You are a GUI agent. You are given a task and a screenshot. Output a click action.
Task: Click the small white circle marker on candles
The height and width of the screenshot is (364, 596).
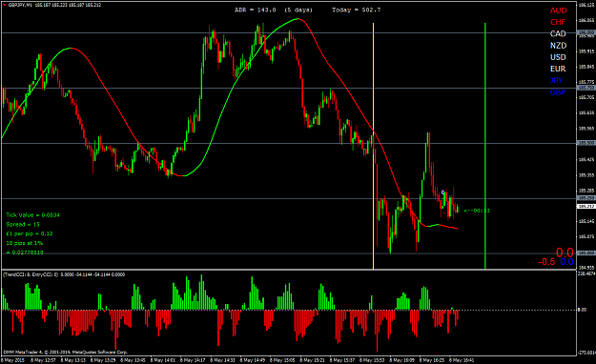tap(442, 192)
